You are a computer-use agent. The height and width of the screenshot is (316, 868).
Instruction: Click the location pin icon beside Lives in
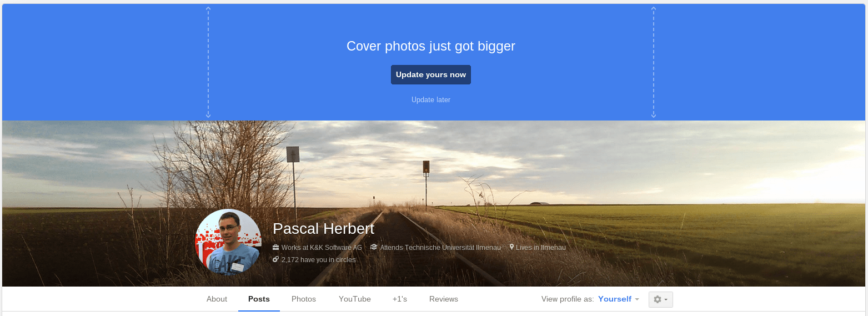point(511,247)
